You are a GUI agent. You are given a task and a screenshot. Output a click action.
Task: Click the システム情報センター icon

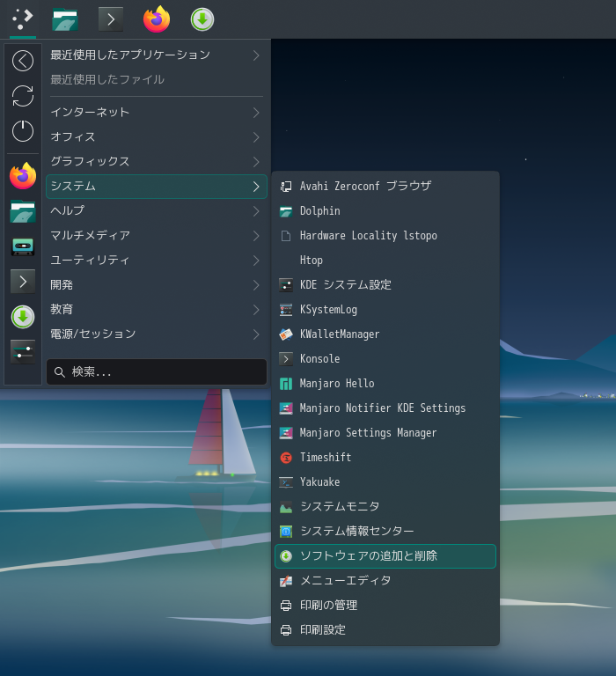(x=286, y=531)
